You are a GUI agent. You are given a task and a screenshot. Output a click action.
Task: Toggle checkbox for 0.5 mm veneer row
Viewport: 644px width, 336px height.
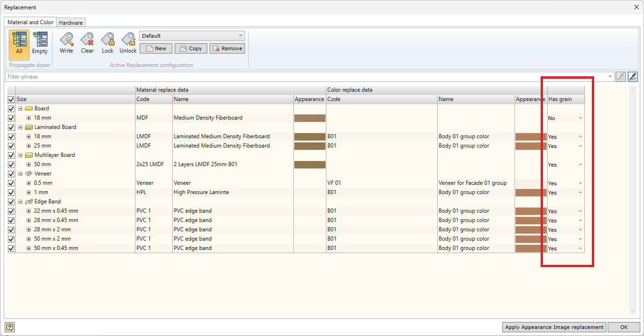(x=11, y=183)
